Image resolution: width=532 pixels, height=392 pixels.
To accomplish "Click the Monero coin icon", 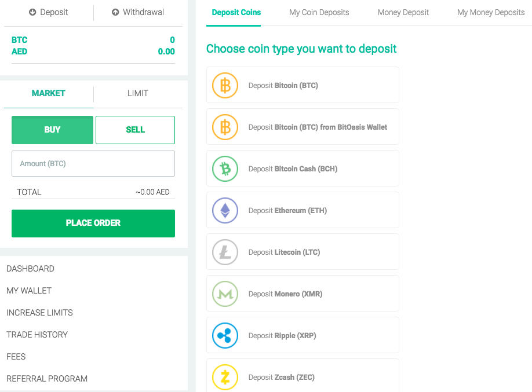I will pos(225,294).
